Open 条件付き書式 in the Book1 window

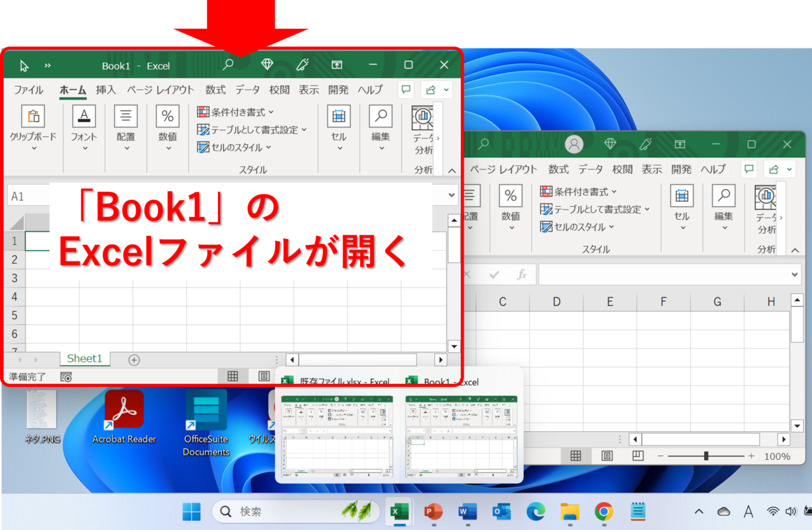[x=236, y=112]
